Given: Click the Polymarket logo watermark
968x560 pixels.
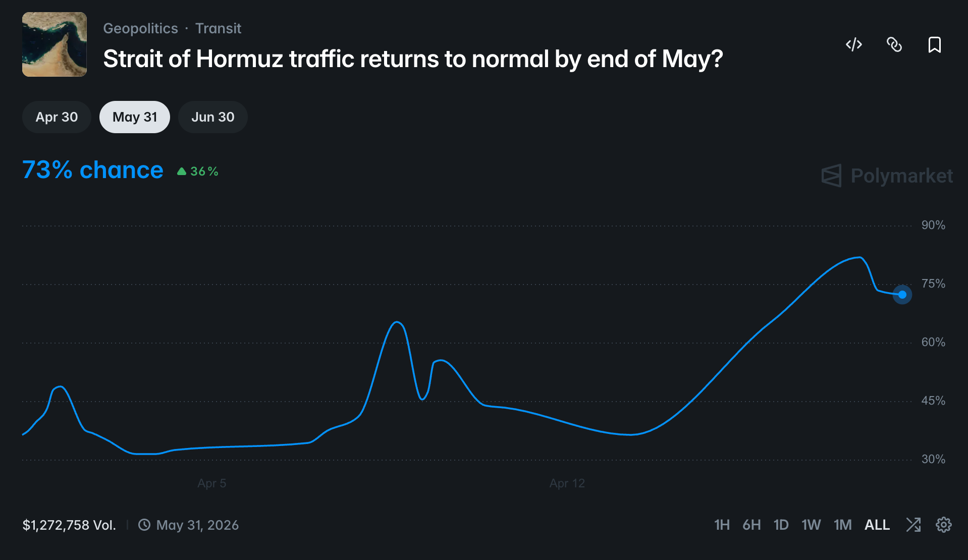Looking at the screenshot, I should pos(887,176).
